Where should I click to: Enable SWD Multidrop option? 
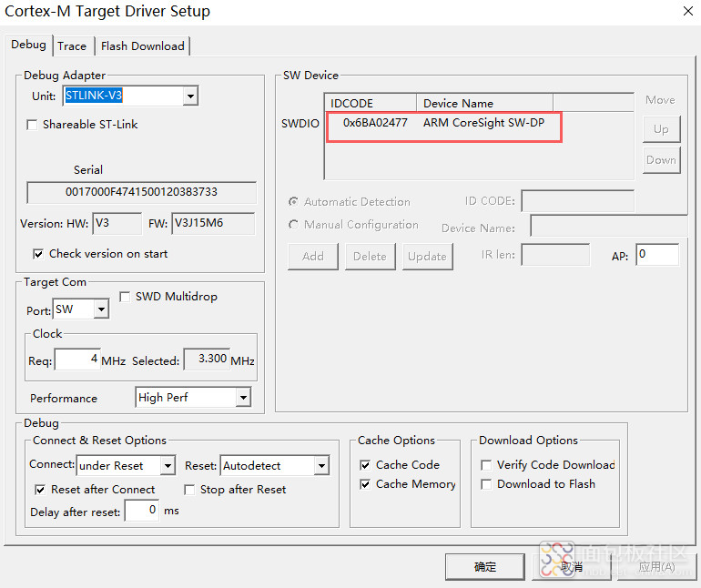[x=126, y=297]
